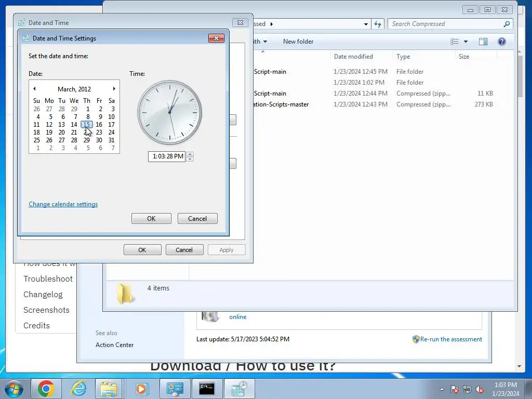The image size is (532, 399).
Task: Refresh the Explorer folder view
Action: pos(378,24)
